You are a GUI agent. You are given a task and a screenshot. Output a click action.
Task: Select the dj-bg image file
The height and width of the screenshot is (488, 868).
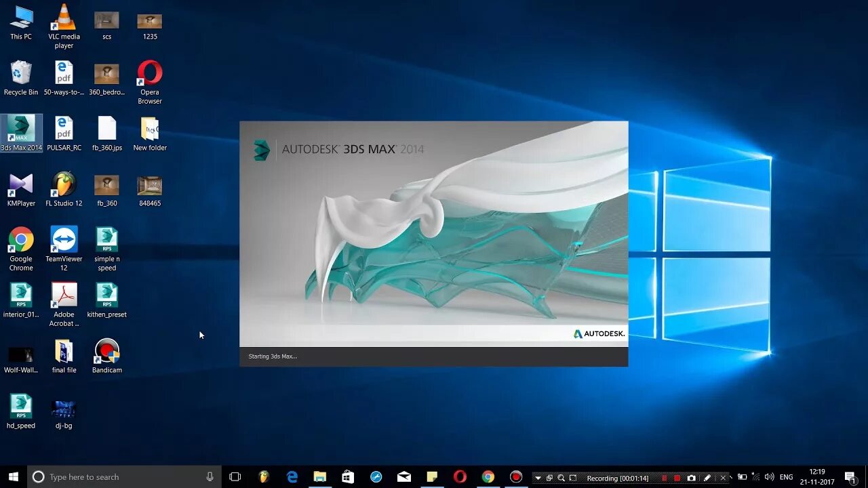click(x=64, y=414)
